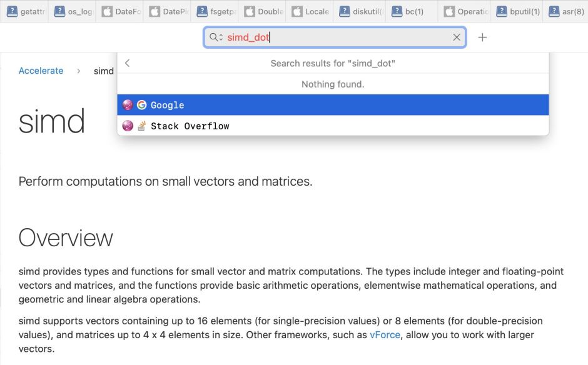
Task: Click the Apple icon on Locale tab
Action: (297, 11)
